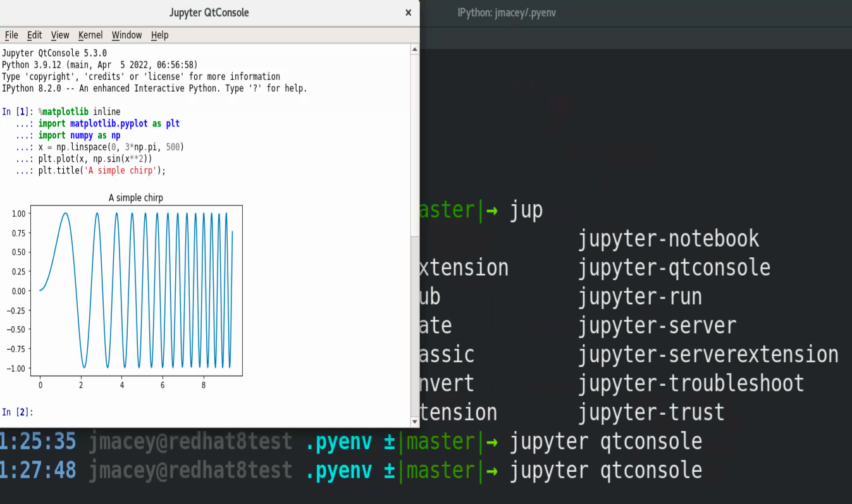
Task: Click the 'A simple chirp' plot title
Action: coord(136,198)
